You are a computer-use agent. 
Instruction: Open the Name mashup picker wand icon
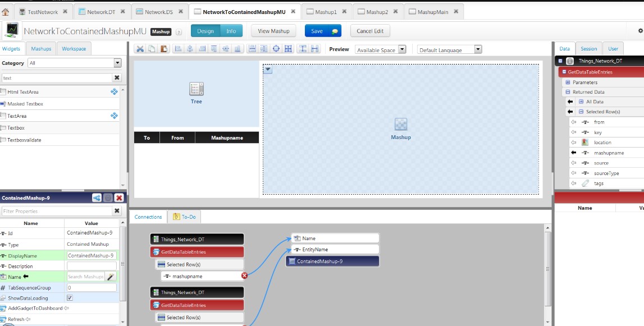pyautogui.click(x=111, y=277)
